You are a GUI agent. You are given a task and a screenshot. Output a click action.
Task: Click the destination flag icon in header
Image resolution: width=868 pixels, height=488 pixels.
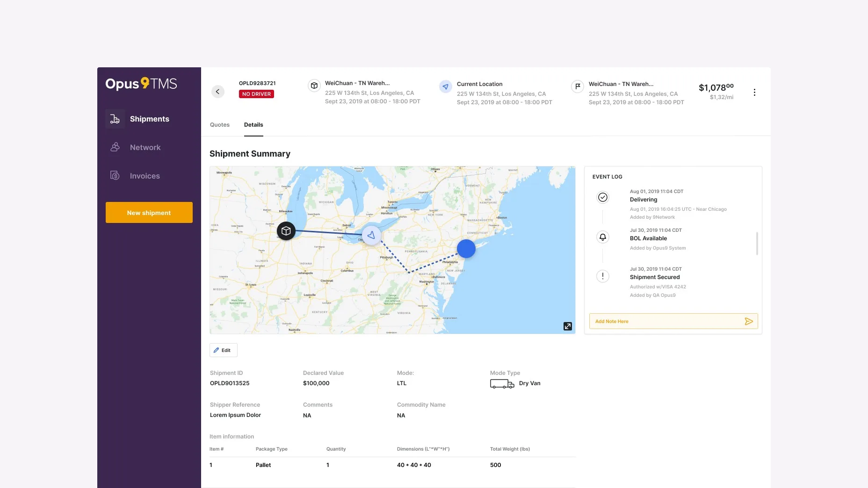tap(578, 86)
